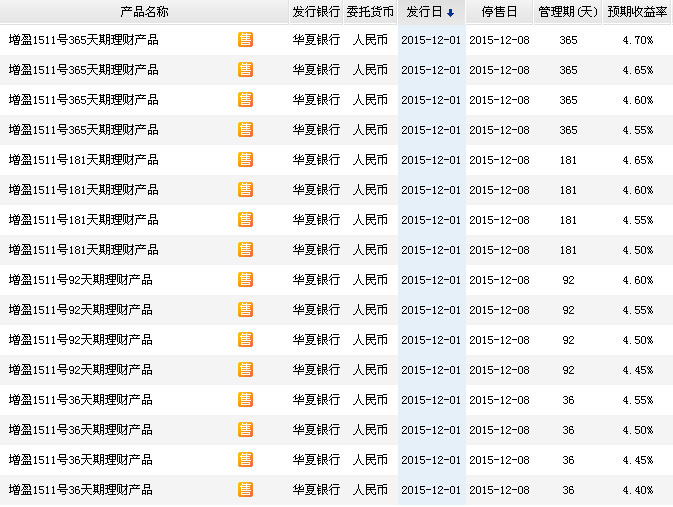Click the 365 period cell in the 4.60% row
The width and height of the screenshot is (673, 507).
(x=568, y=100)
